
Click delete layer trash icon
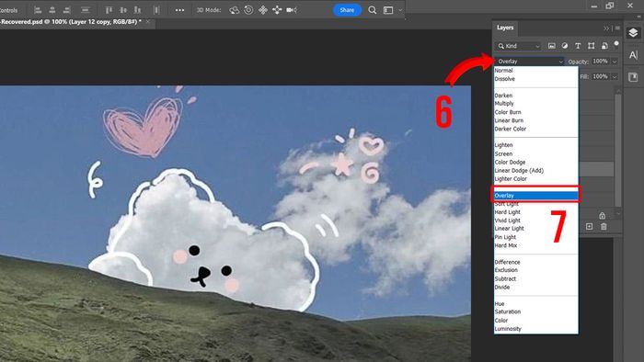click(x=604, y=226)
